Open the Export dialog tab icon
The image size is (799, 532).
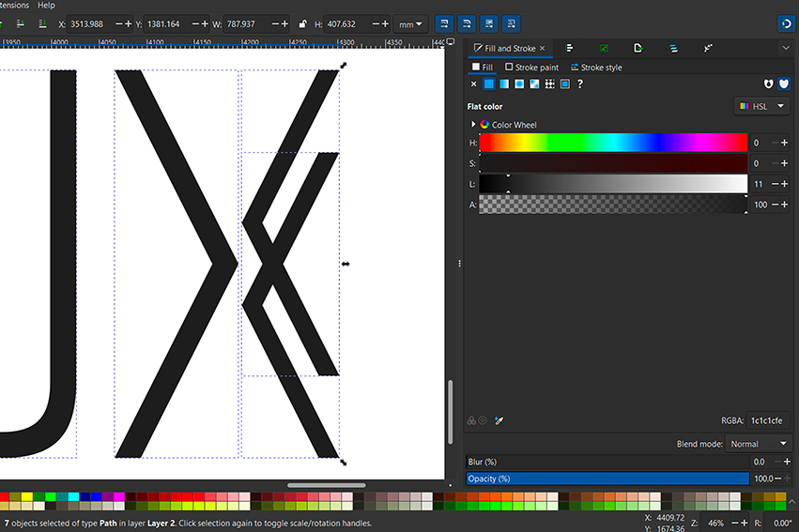click(638, 48)
